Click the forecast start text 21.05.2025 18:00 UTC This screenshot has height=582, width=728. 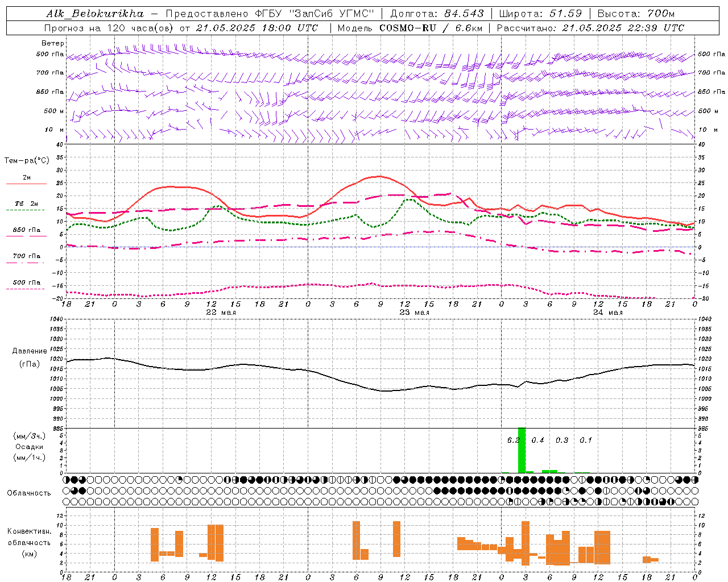(x=257, y=27)
